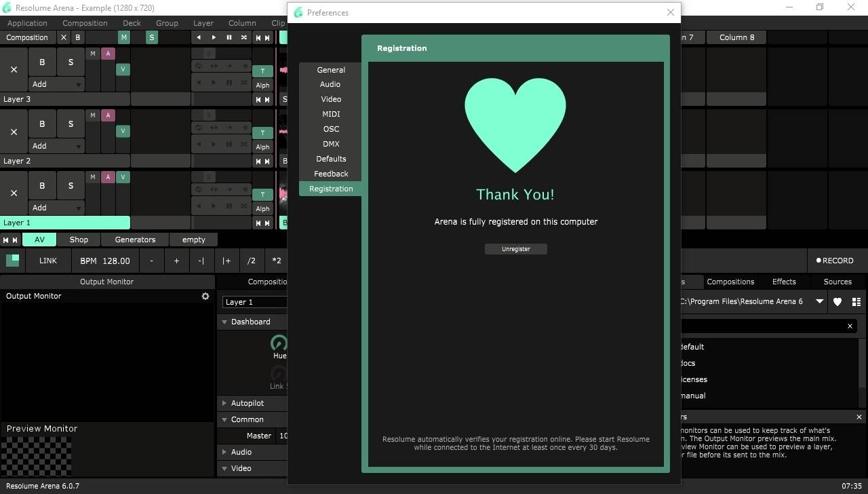Click the RECORD button
868x494 pixels.
(835, 261)
